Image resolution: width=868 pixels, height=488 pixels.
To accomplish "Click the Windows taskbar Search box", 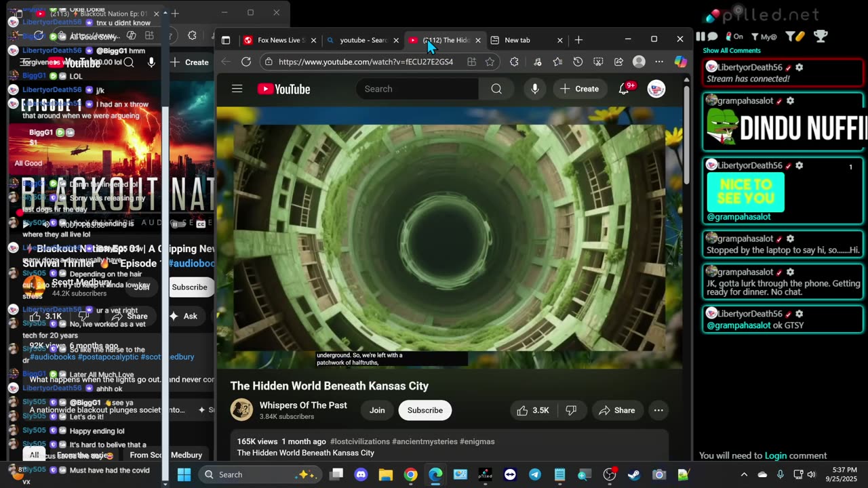I will coord(261,474).
